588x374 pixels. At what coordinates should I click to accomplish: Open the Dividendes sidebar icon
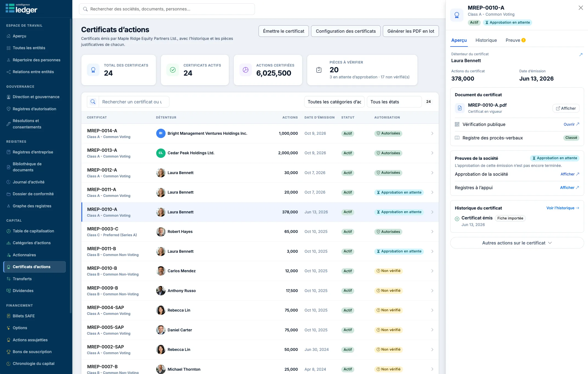[9, 291]
